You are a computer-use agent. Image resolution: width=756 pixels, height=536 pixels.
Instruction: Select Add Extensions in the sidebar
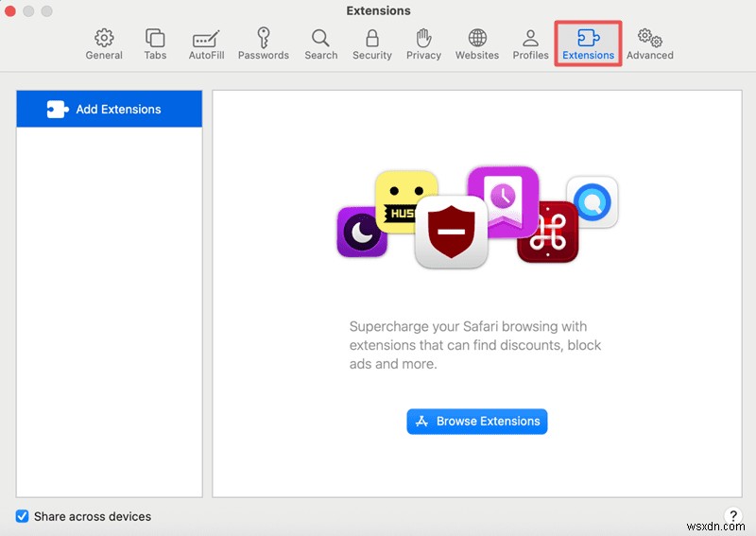pyautogui.click(x=109, y=109)
